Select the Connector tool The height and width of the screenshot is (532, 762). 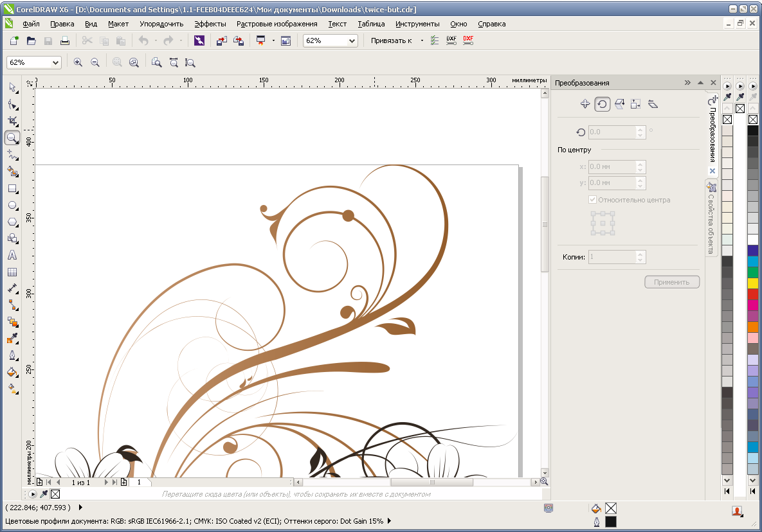13,305
